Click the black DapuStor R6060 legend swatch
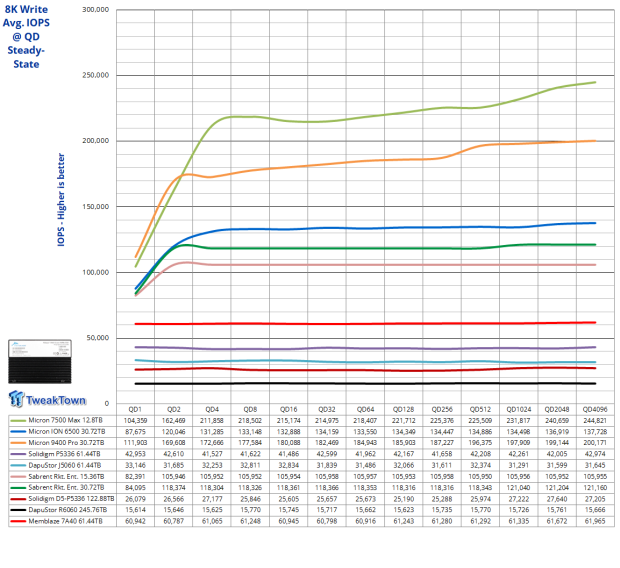The image size is (620, 568). point(18,510)
